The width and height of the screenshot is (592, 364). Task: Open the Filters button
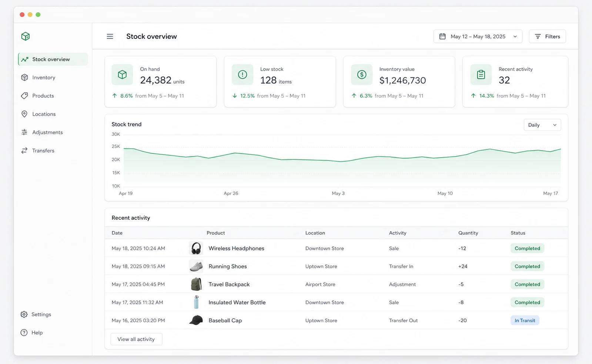[548, 36]
